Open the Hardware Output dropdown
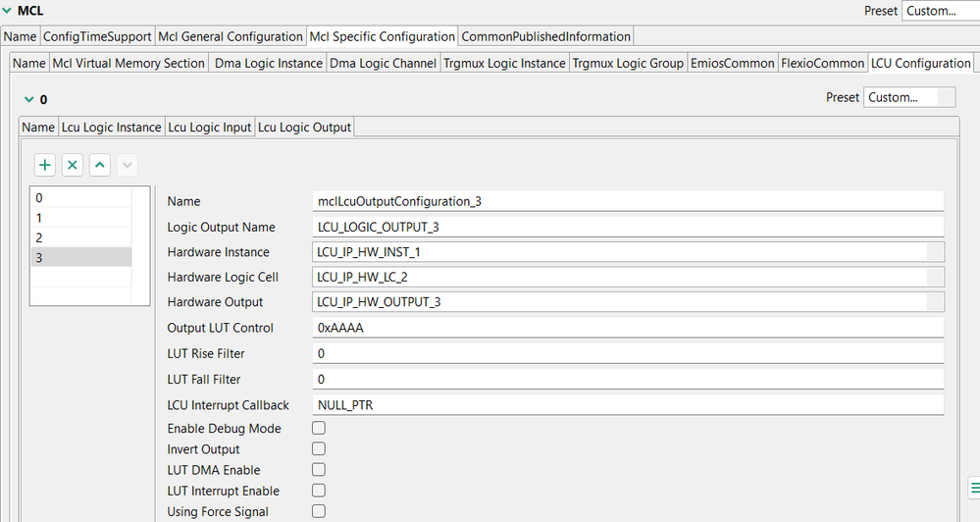Viewport: 980px width, 522px height. 935,302
